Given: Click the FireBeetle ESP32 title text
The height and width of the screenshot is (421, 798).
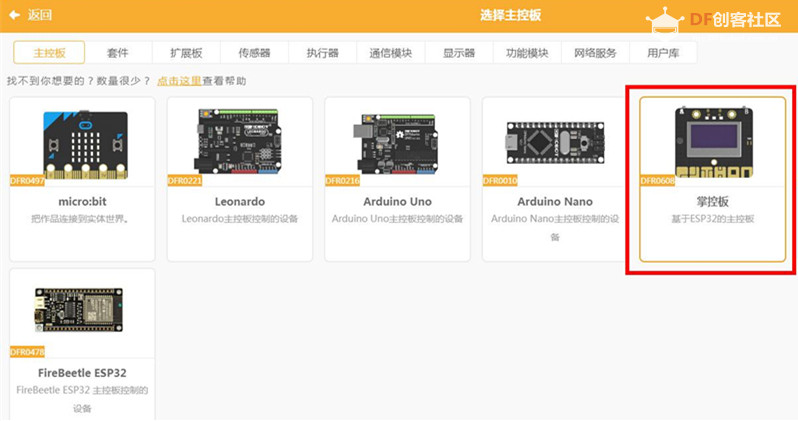Looking at the screenshot, I should point(82,373).
